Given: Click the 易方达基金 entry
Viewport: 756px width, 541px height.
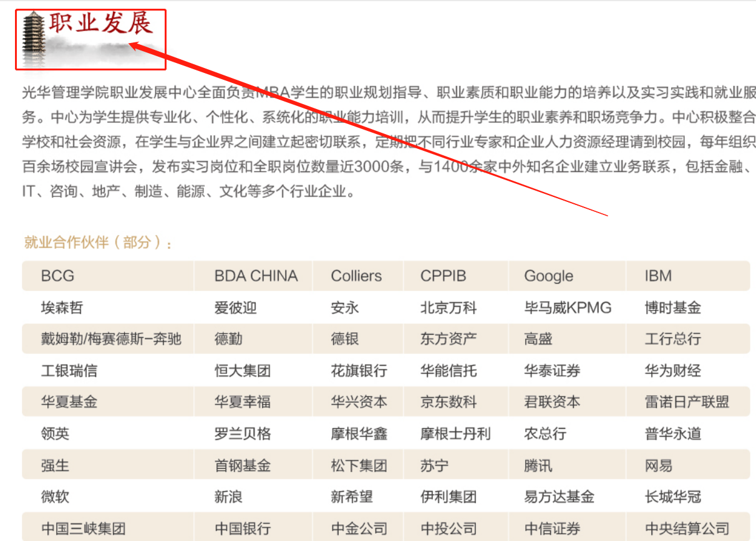Looking at the screenshot, I should click(x=560, y=497).
